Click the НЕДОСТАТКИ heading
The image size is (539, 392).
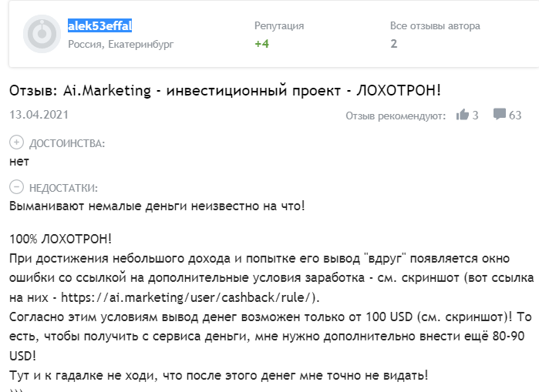[x=63, y=188]
